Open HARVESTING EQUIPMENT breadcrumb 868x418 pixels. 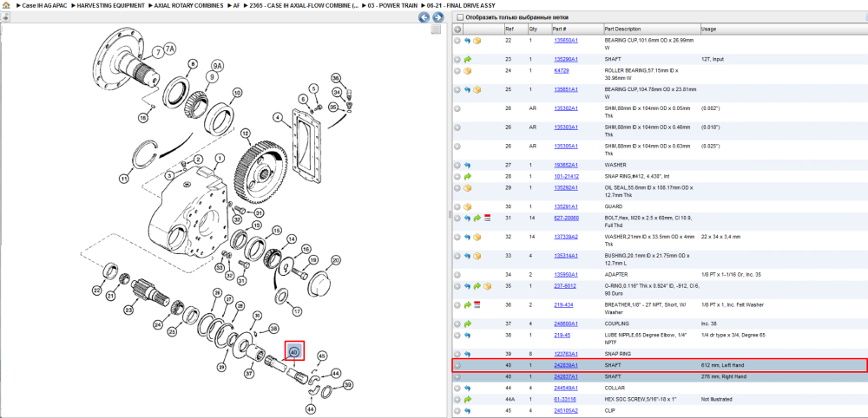tap(111, 5)
